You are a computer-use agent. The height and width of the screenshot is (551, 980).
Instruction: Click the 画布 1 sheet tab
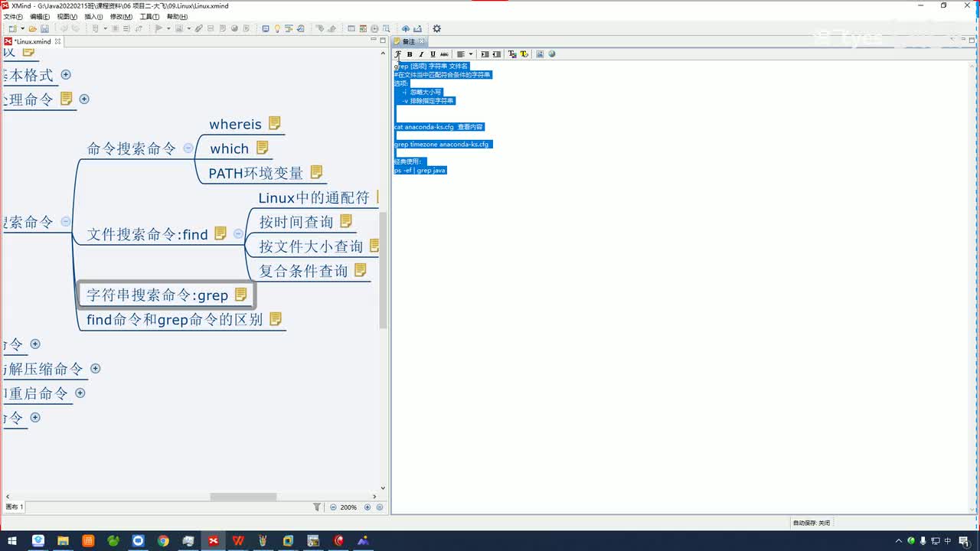pos(15,507)
